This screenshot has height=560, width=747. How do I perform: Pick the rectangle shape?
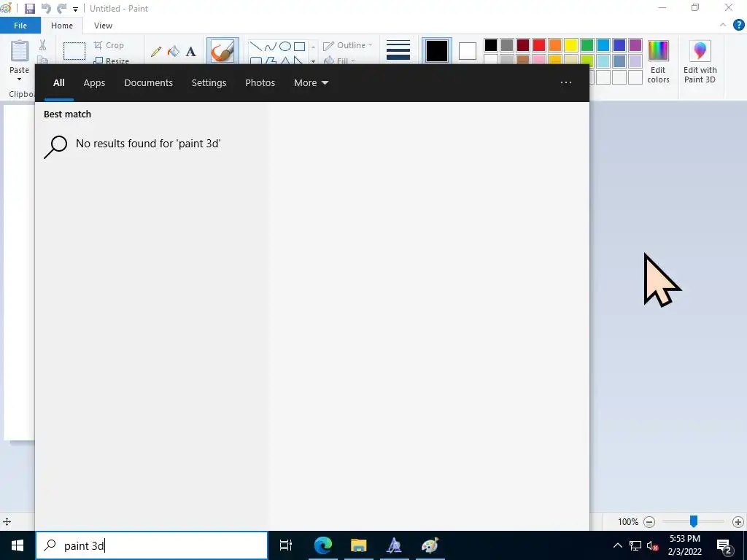[x=299, y=46]
